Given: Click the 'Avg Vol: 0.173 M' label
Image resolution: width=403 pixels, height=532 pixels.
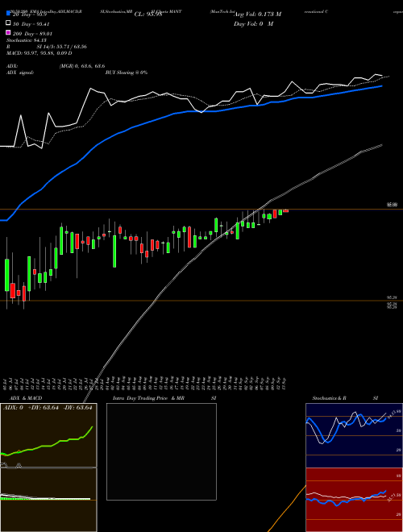Looking at the screenshot, I should tap(258, 14).
